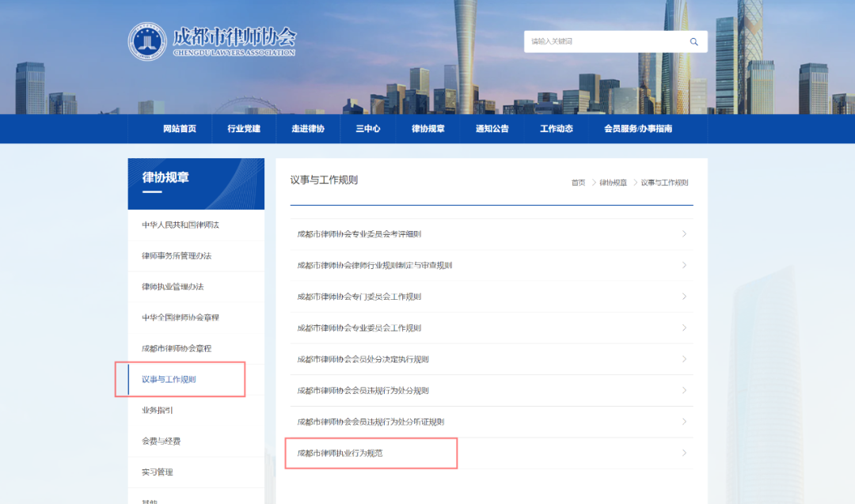Select the 走进律师 nav item

308,128
